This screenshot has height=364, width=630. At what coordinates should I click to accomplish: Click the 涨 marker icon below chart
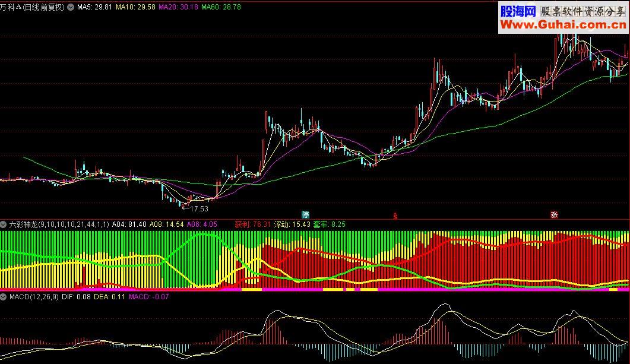coord(554,214)
